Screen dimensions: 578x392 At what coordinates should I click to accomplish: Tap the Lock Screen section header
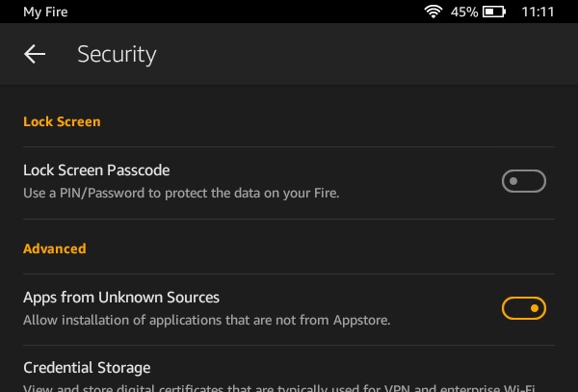point(62,121)
